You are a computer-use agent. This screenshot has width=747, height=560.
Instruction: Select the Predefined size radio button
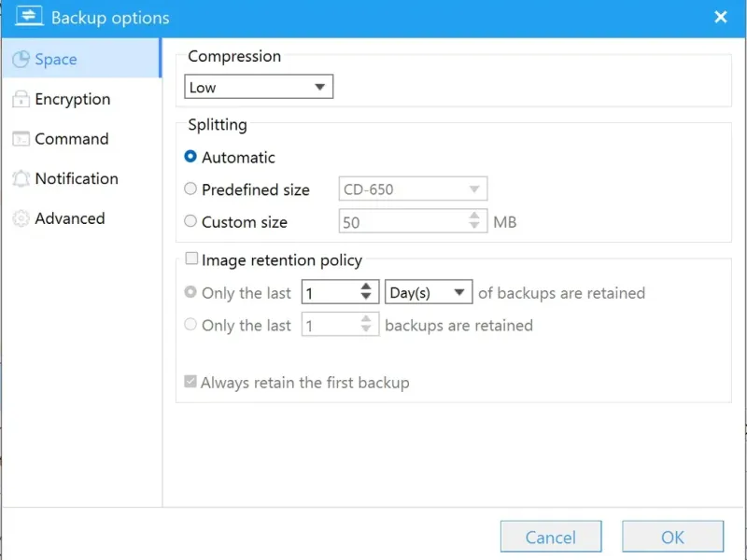(190, 189)
